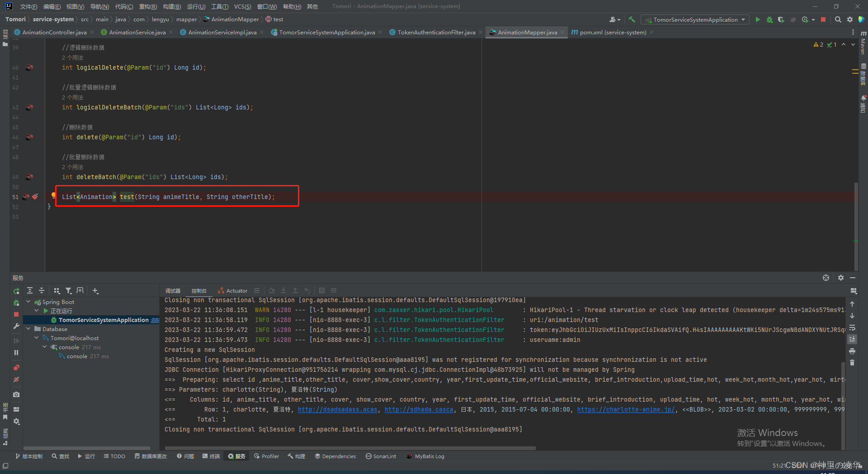Clear the console with the trash icon
Image resolution: width=868 pixels, height=474 pixels.
tap(852, 363)
